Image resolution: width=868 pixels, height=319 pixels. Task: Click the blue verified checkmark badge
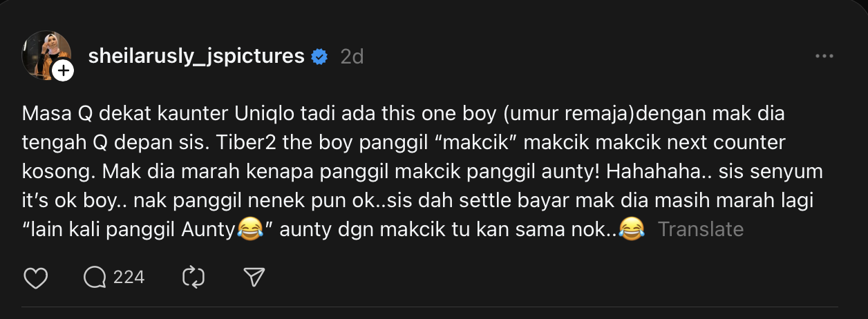pos(319,57)
